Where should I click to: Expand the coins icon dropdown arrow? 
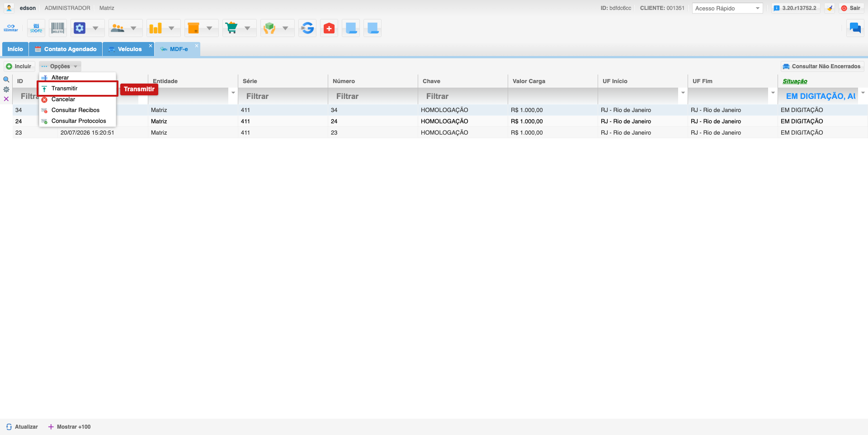pos(171,28)
